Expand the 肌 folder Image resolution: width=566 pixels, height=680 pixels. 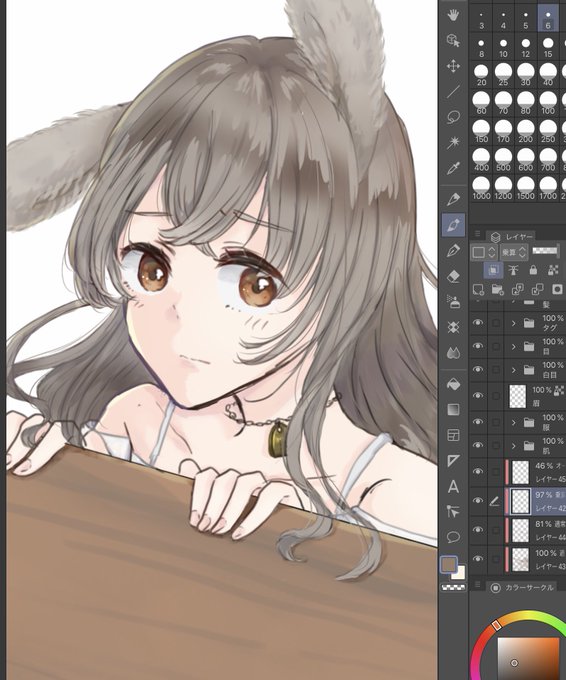coord(514,445)
